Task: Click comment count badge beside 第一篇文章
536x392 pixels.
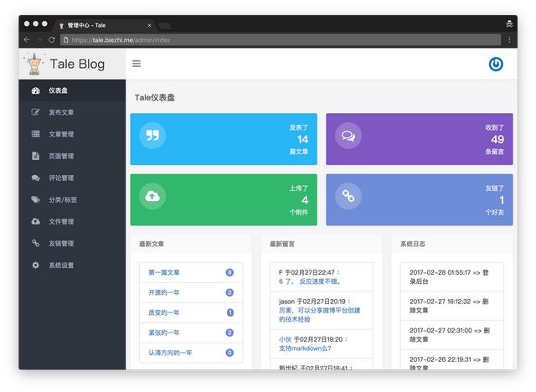Action: [x=229, y=272]
